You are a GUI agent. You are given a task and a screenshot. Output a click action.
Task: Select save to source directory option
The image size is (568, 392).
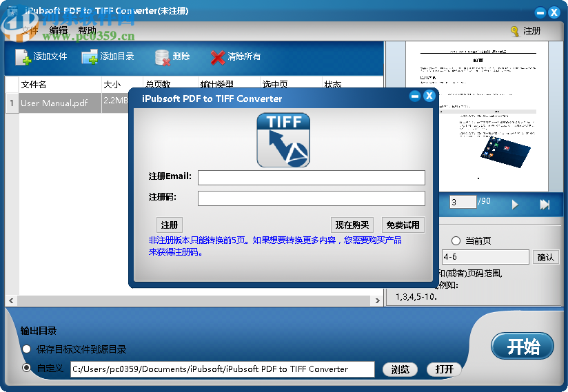pyautogui.click(x=26, y=349)
